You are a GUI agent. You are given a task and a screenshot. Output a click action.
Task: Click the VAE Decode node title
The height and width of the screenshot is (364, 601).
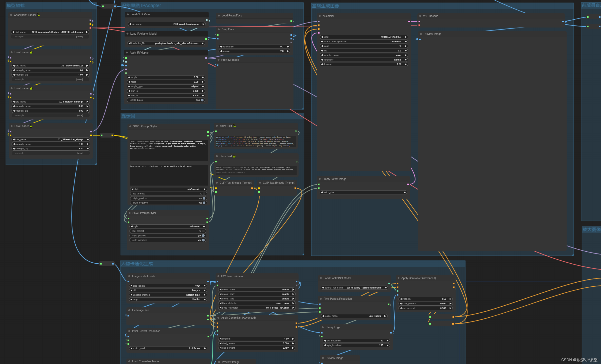pyautogui.click(x=430, y=16)
